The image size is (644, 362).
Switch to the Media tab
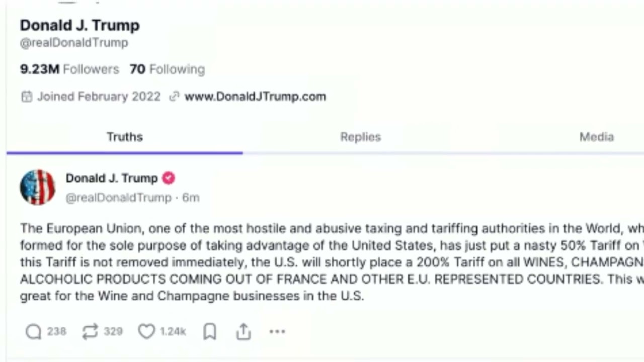click(596, 137)
